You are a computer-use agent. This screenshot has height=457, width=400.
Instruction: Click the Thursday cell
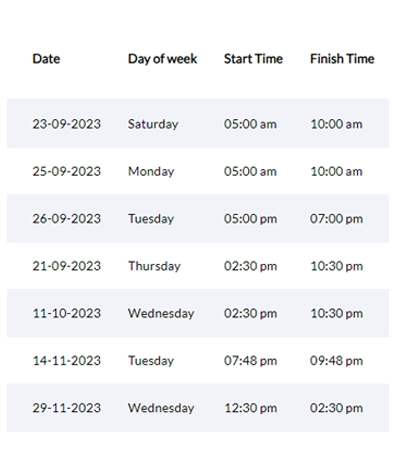point(154,266)
